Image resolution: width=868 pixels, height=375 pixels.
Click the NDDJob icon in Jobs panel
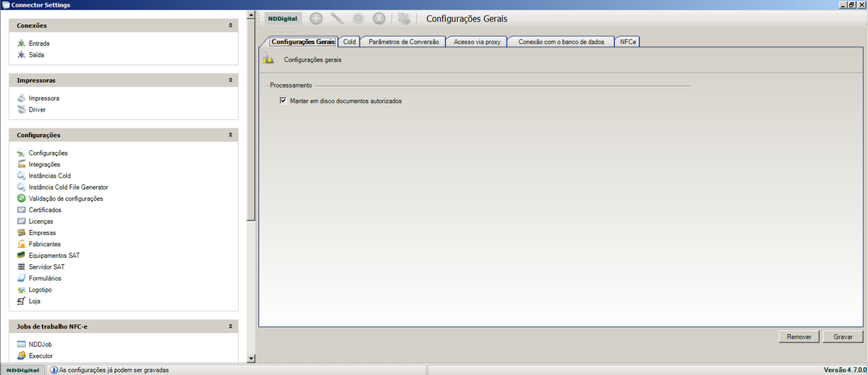click(22, 344)
